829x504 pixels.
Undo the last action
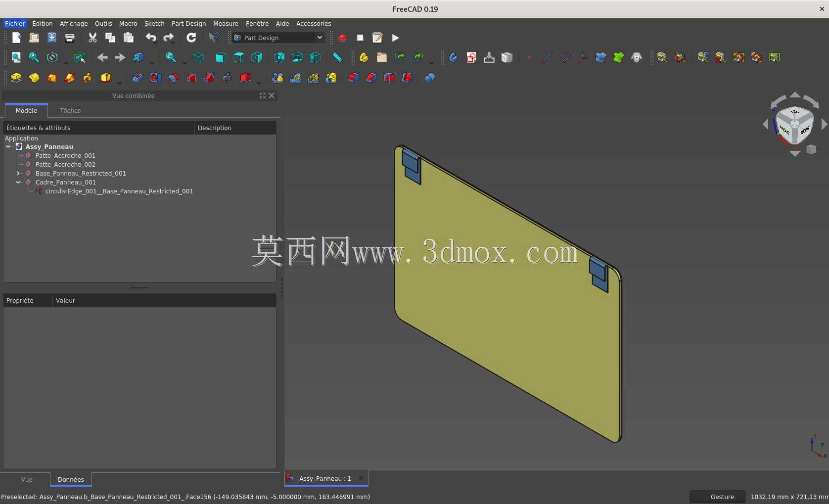tap(151, 38)
